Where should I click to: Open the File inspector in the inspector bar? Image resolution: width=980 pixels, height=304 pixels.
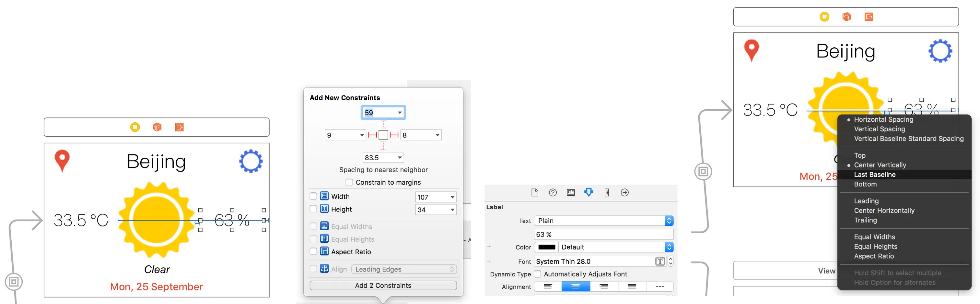[534, 192]
